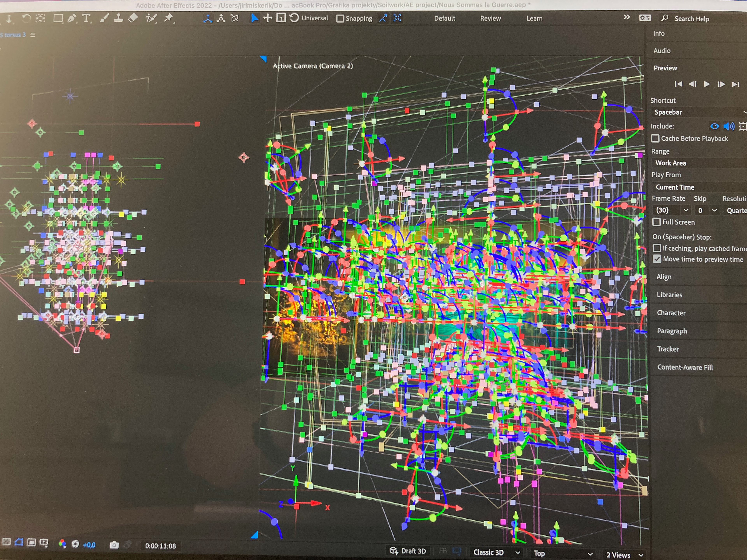Activate Region of Interest
The image size is (747, 560).
click(31, 543)
